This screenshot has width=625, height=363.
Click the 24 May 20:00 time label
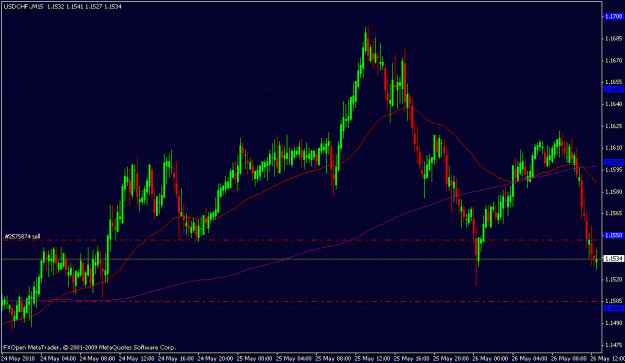click(215, 359)
